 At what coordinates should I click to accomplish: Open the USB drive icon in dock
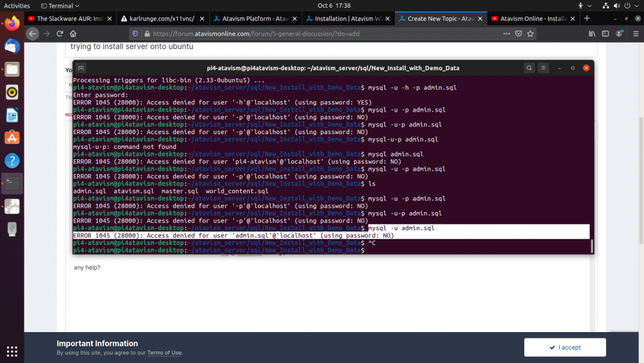point(12,229)
